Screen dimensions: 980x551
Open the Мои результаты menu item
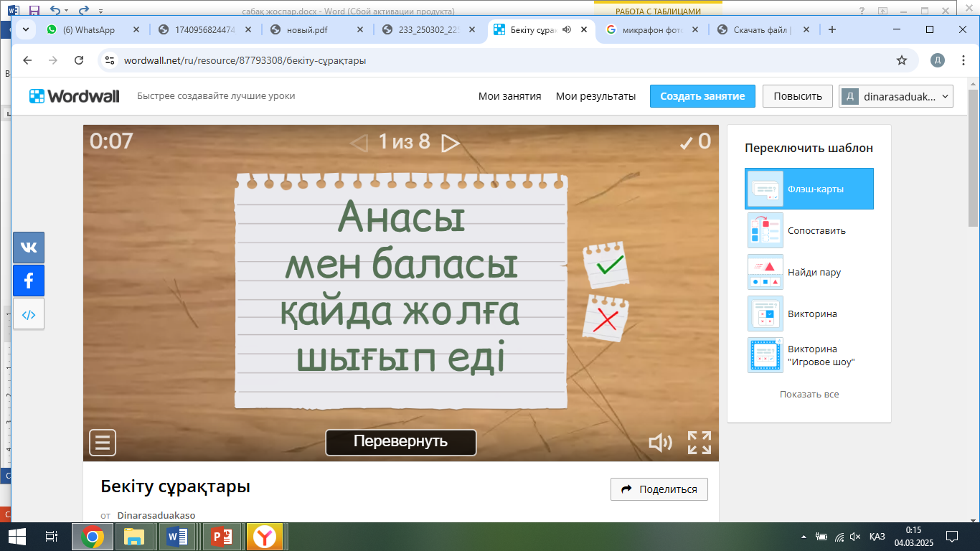point(595,96)
